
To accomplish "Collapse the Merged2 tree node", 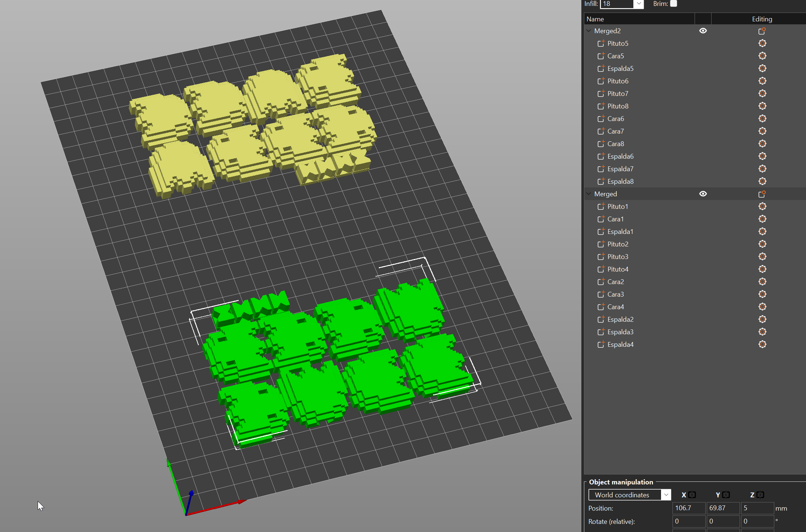I will tap(588, 31).
